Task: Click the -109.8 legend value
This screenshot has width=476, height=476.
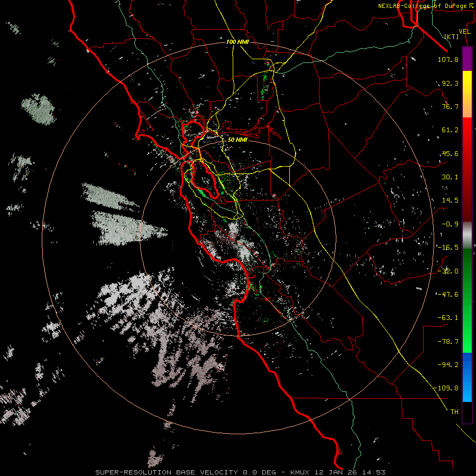Action: tap(446, 388)
